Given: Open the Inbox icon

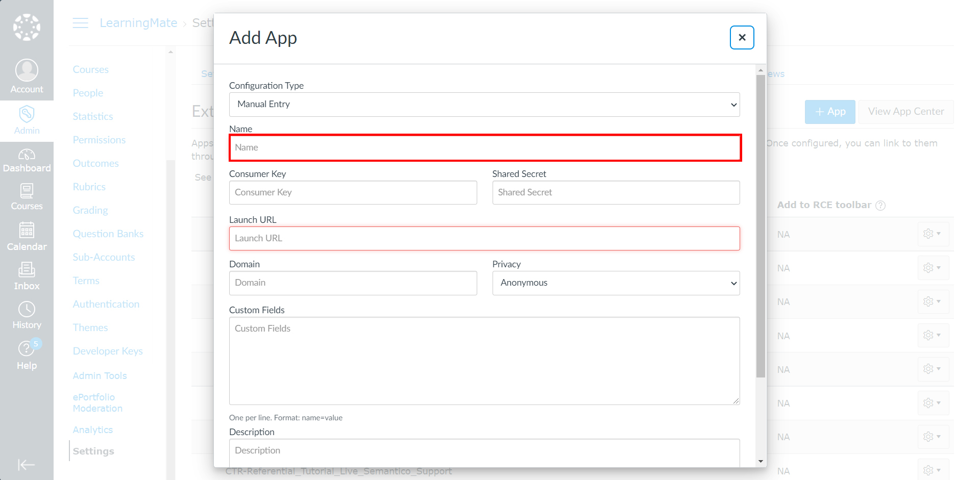Looking at the screenshot, I should tap(27, 269).
